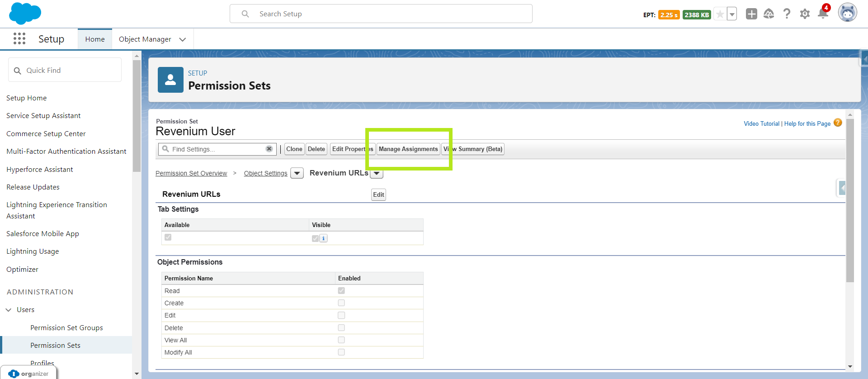868x379 pixels.
Task: View notifications bell icon
Action: pos(823,14)
